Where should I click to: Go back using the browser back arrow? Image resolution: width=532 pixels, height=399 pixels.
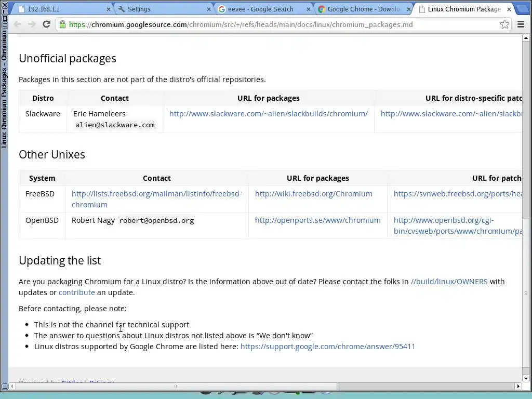click(17, 24)
